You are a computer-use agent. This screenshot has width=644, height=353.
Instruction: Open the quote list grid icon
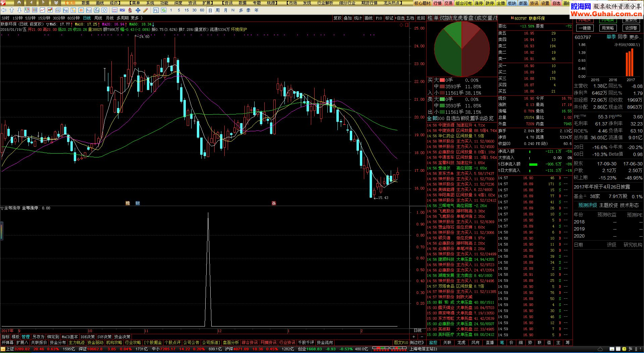pyautogui.click(x=35, y=10)
